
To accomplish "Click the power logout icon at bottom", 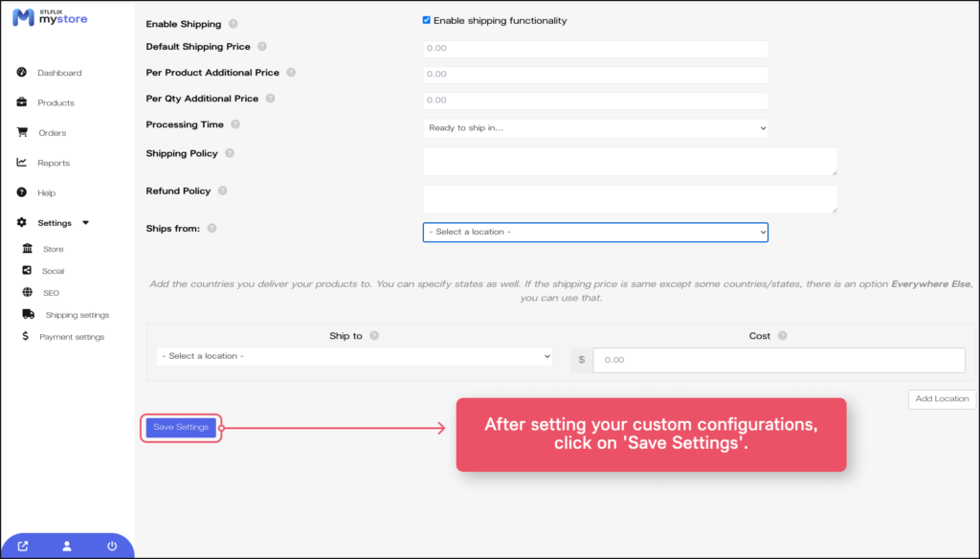I will pos(112,547).
